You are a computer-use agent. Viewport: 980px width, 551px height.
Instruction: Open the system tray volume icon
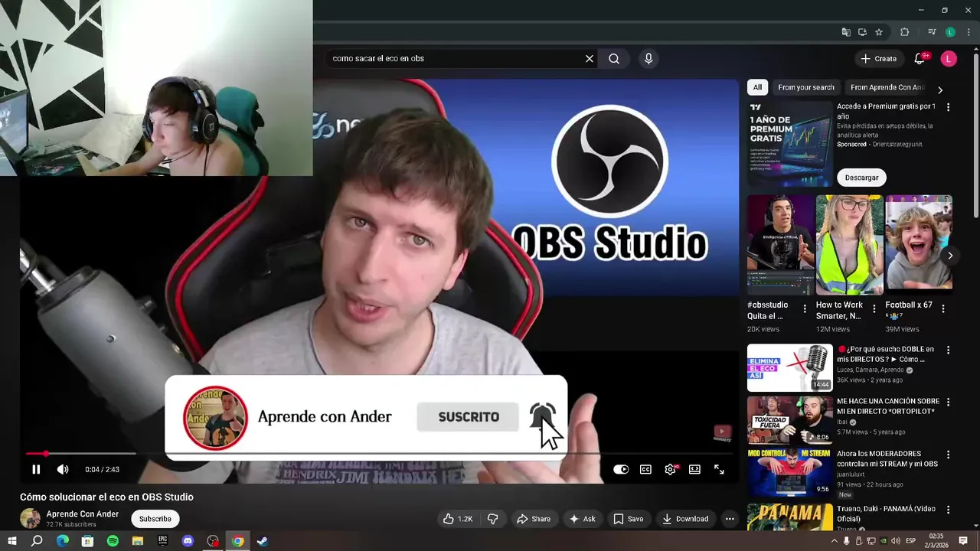click(x=895, y=541)
